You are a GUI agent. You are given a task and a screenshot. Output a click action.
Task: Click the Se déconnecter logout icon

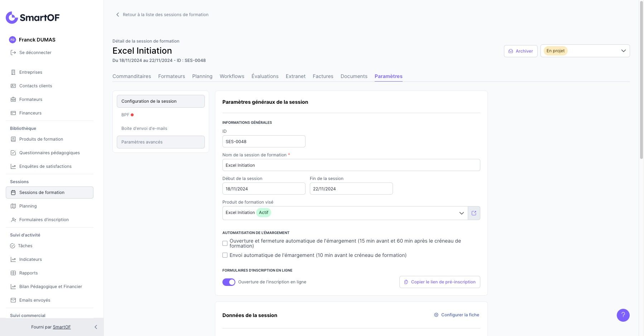coord(13,53)
